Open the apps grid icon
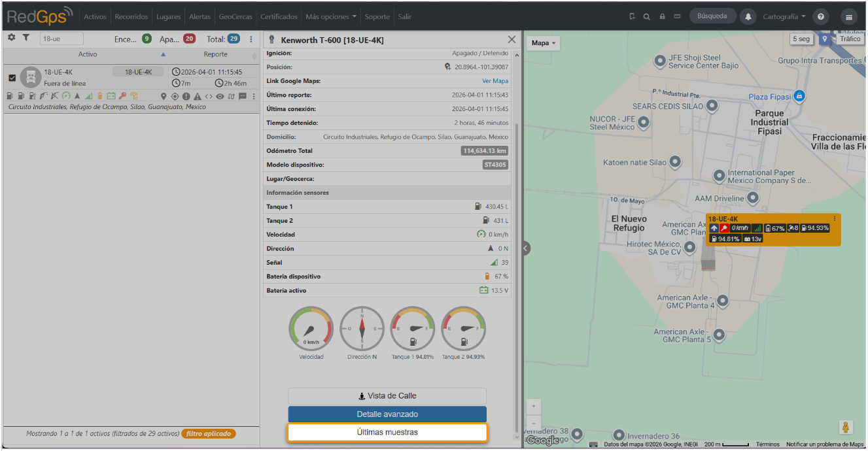 click(x=849, y=16)
